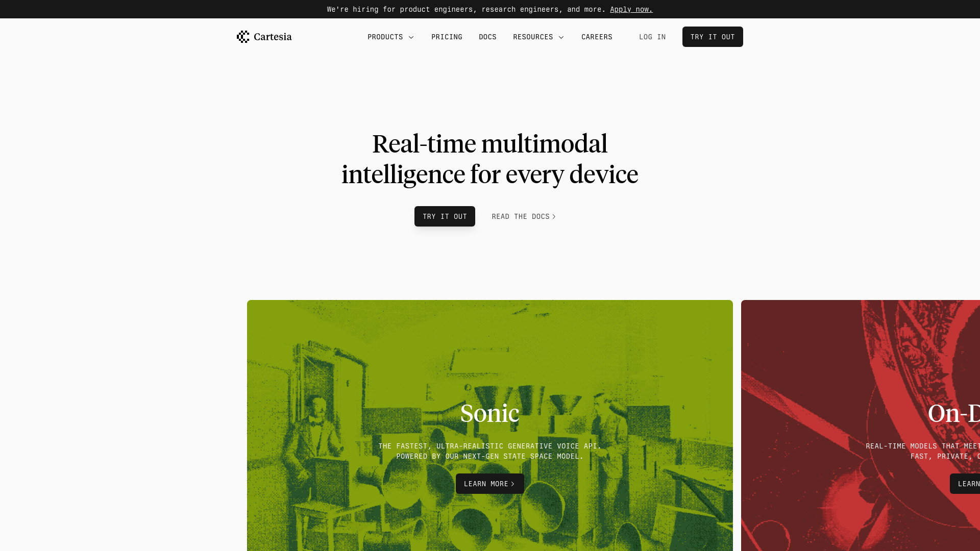Open CAREERS page from navigation
Image resolution: width=980 pixels, height=551 pixels.
pos(597,36)
